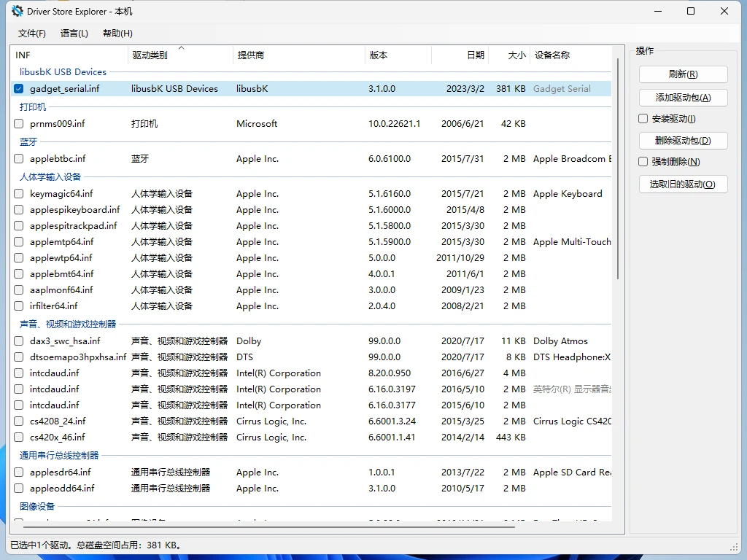This screenshot has width=747, height=560.
Task: Click the sort arrow above 驱动类别 column
Action: point(181,47)
